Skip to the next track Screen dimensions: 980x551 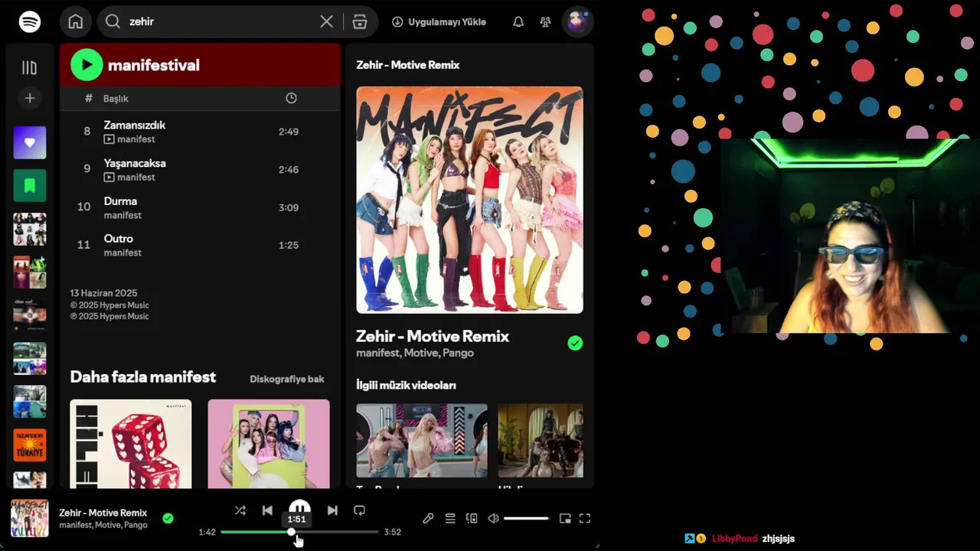(x=332, y=510)
